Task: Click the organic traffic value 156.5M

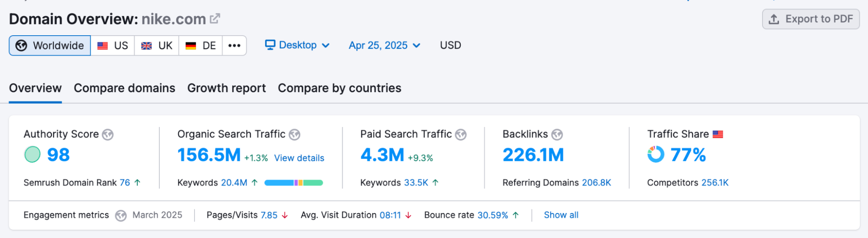Action: tap(209, 155)
